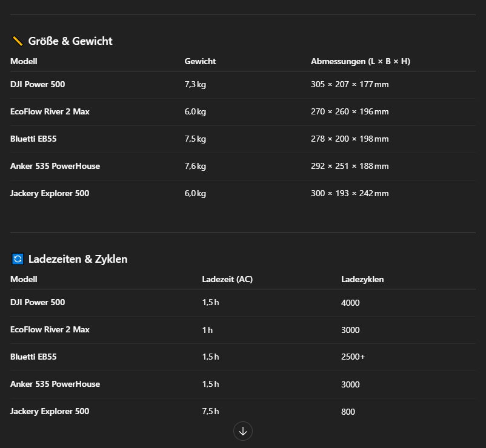This screenshot has width=486, height=448.
Task: Click the Abmessungen (L × B × H) header
Action: tap(360, 61)
